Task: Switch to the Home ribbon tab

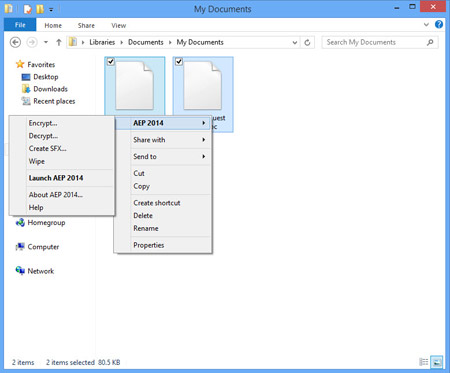Action: click(x=53, y=25)
